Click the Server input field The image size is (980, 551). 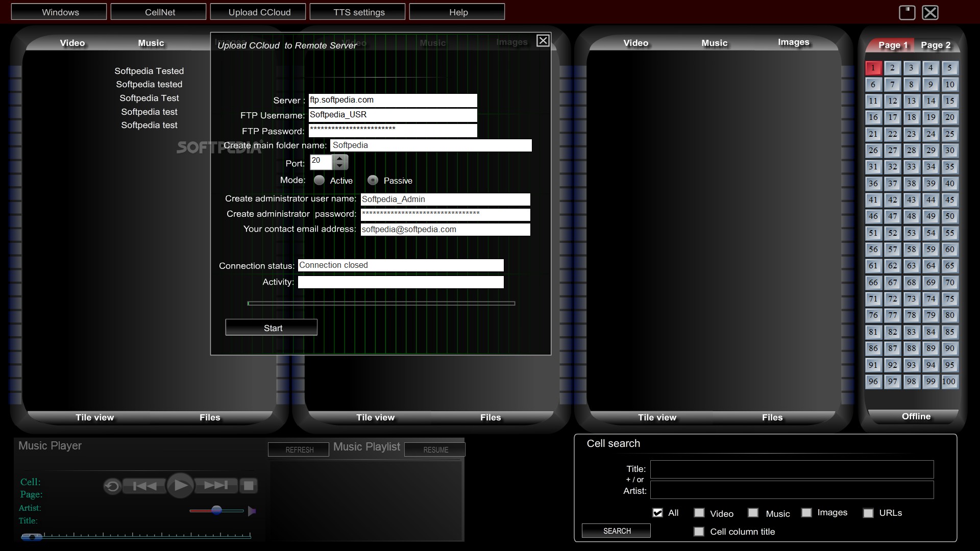click(x=393, y=100)
